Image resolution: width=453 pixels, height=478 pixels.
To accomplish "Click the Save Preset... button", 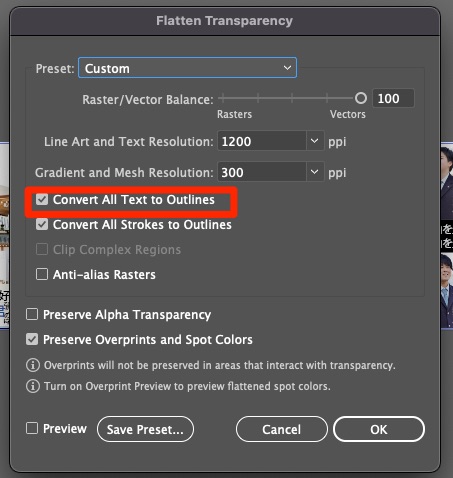I will [145, 429].
